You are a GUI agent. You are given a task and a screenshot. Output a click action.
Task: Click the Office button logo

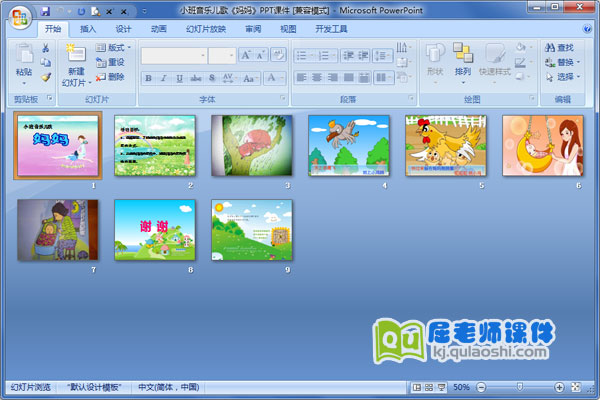[x=20, y=18]
